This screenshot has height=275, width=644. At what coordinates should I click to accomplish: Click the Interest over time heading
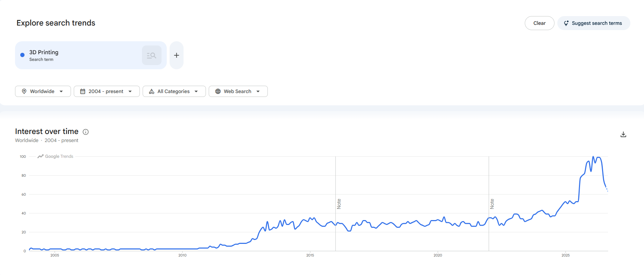[47, 131]
